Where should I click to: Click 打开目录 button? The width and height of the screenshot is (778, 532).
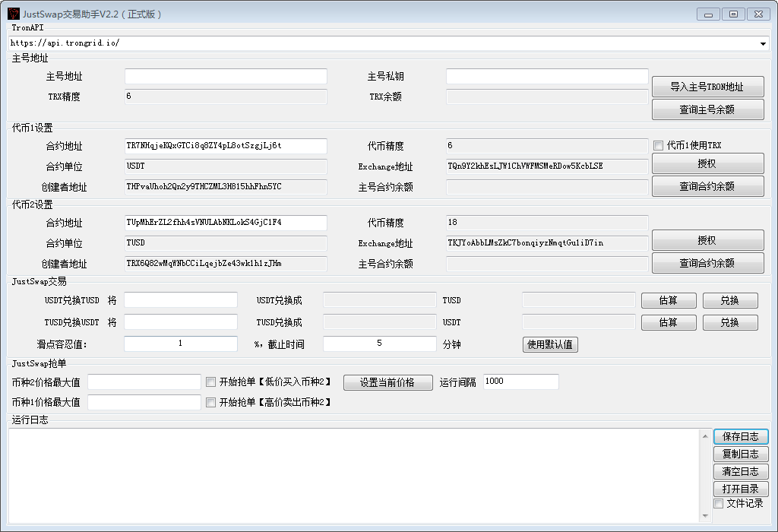coord(741,489)
